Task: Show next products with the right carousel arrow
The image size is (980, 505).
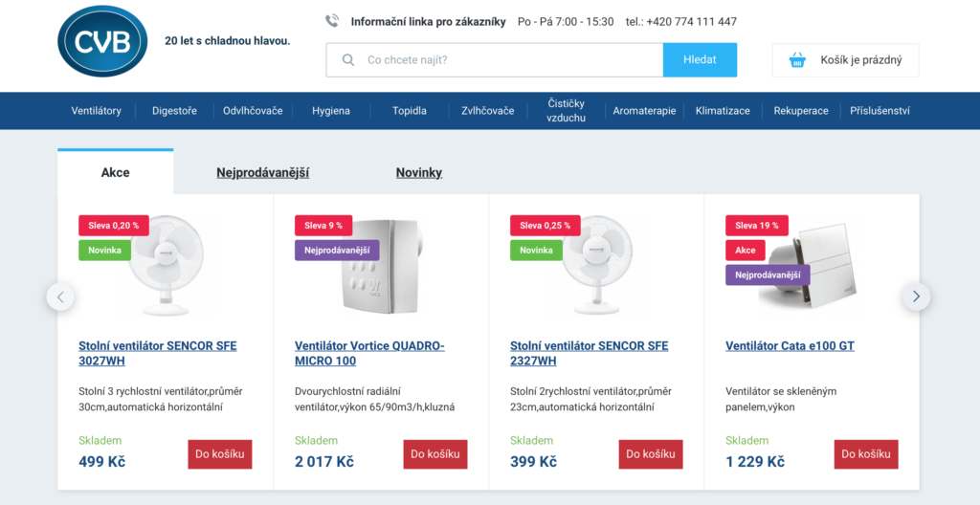Action: pos(916,296)
